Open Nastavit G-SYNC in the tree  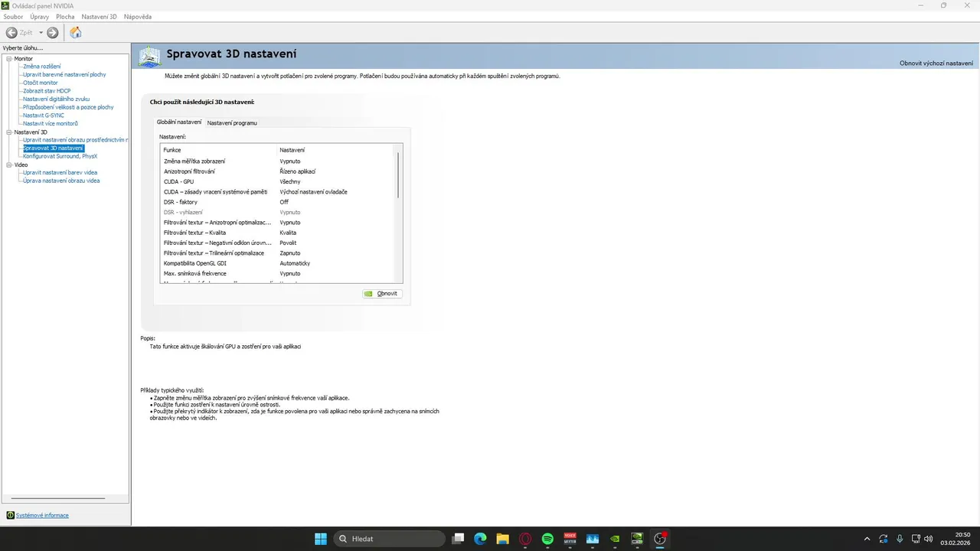click(x=44, y=116)
